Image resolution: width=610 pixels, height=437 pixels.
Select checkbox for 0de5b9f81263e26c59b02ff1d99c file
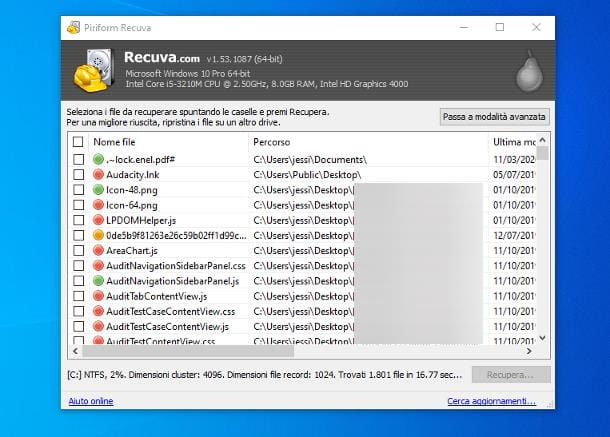(x=79, y=235)
